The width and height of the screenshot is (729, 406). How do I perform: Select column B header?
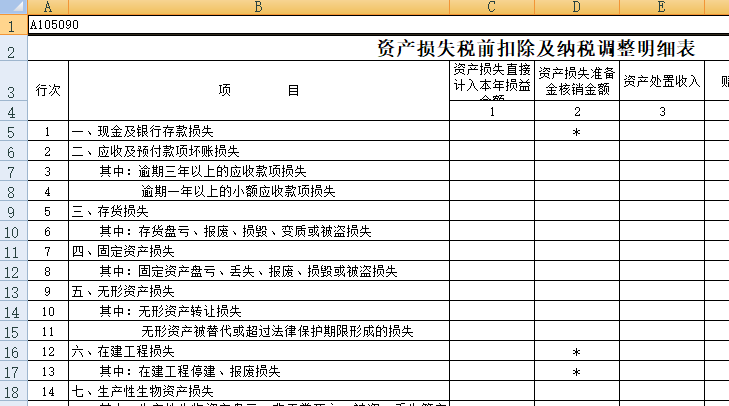click(259, 7)
